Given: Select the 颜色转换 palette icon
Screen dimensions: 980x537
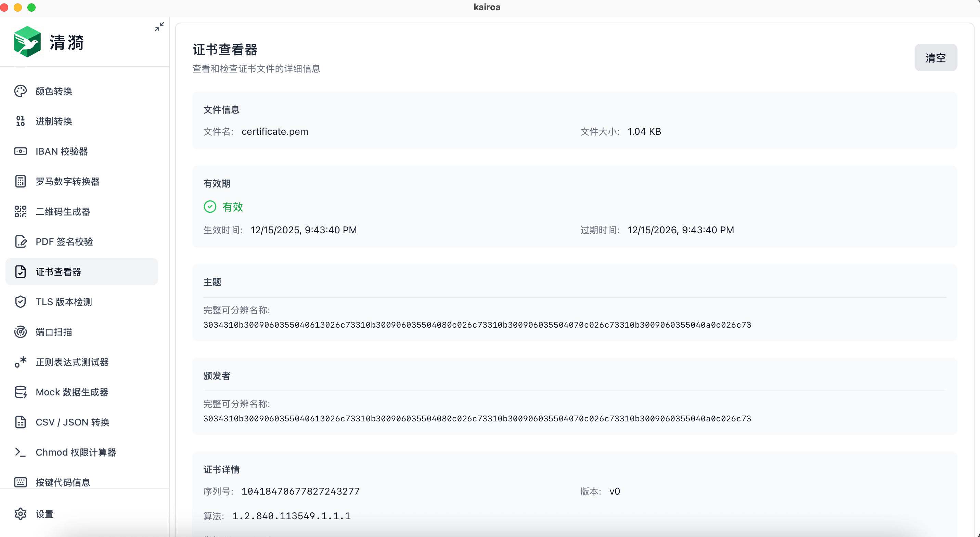Looking at the screenshot, I should pos(21,91).
